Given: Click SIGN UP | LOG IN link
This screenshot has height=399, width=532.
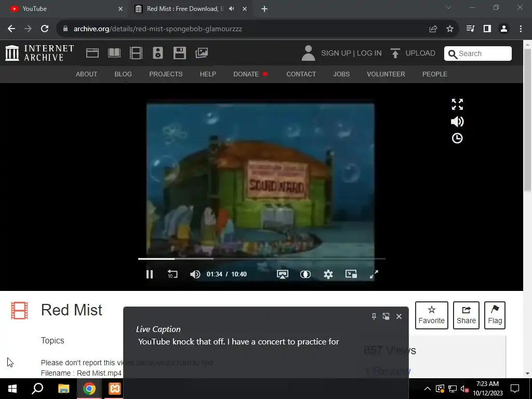Looking at the screenshot, I should pos(351,54).
